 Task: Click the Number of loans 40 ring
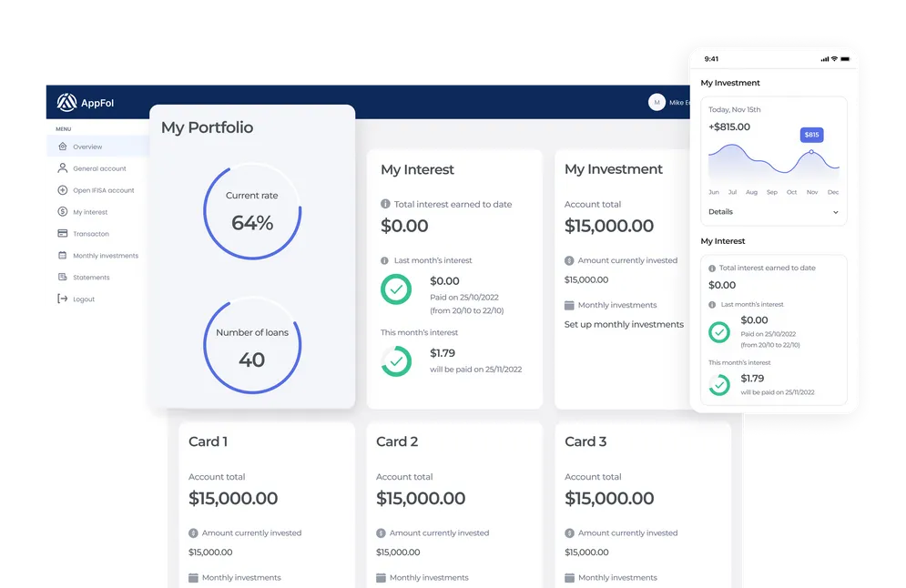point(252,347)
